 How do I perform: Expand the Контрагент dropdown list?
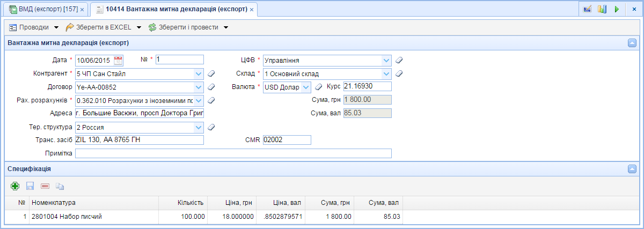point(199,73)
